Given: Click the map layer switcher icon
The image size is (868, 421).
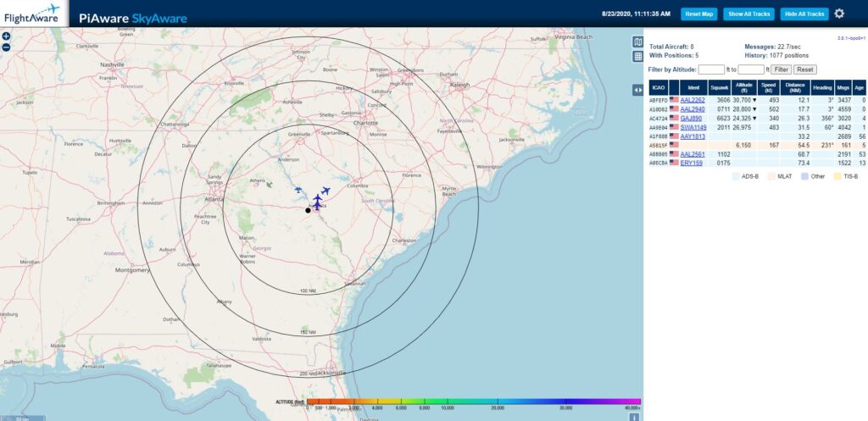Looking at the screenshot, I should pos(637,42).
